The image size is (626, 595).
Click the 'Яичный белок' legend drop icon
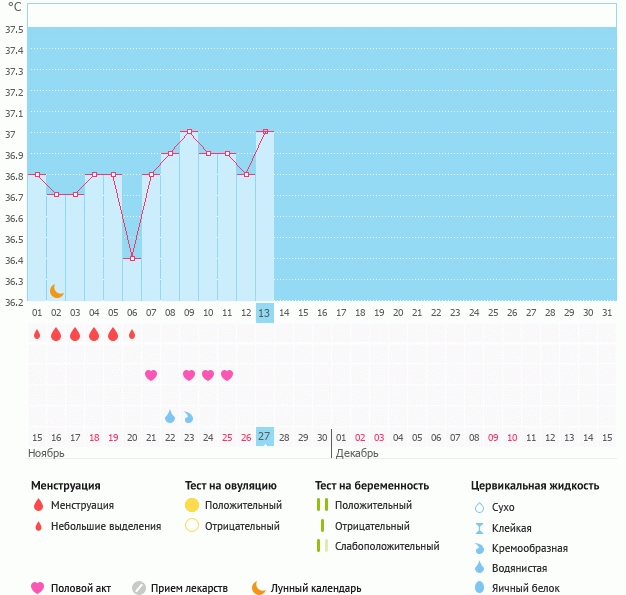pyautogui.click(x=480, y=588)
